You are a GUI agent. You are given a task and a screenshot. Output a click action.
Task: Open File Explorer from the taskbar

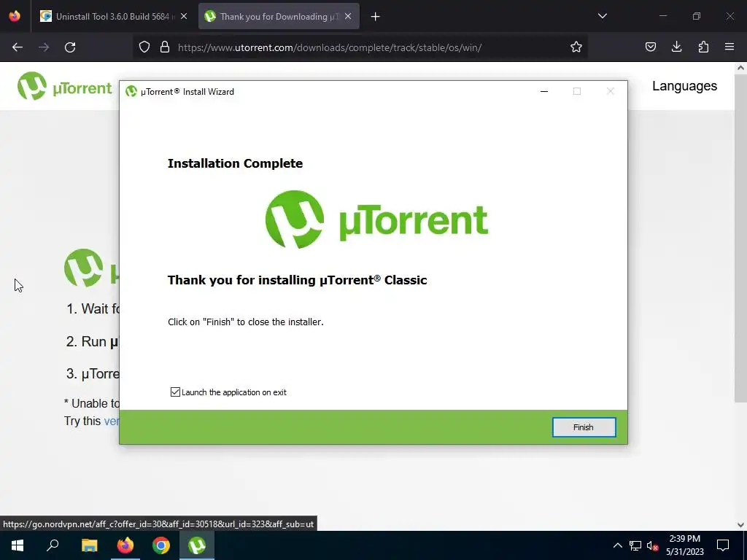pyautogui.click(x=89, y=545)
